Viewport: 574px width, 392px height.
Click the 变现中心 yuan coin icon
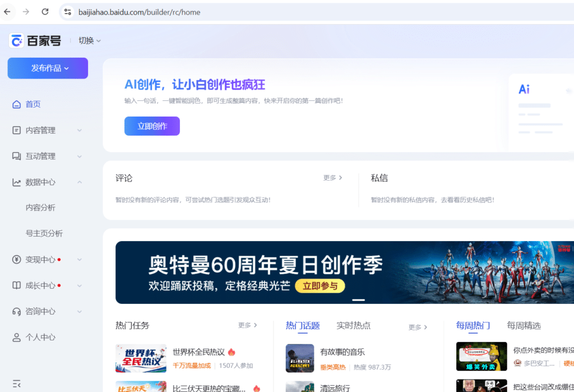[16, 260]
